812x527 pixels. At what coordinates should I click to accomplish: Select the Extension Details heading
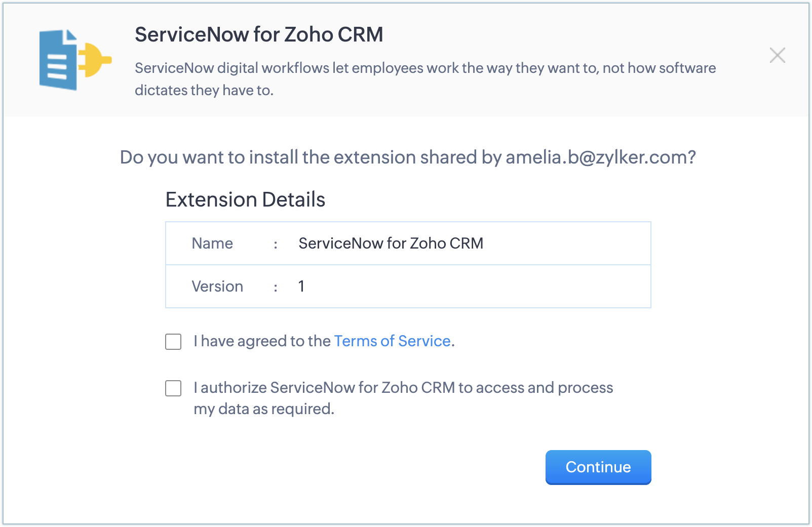coord(245,199)
